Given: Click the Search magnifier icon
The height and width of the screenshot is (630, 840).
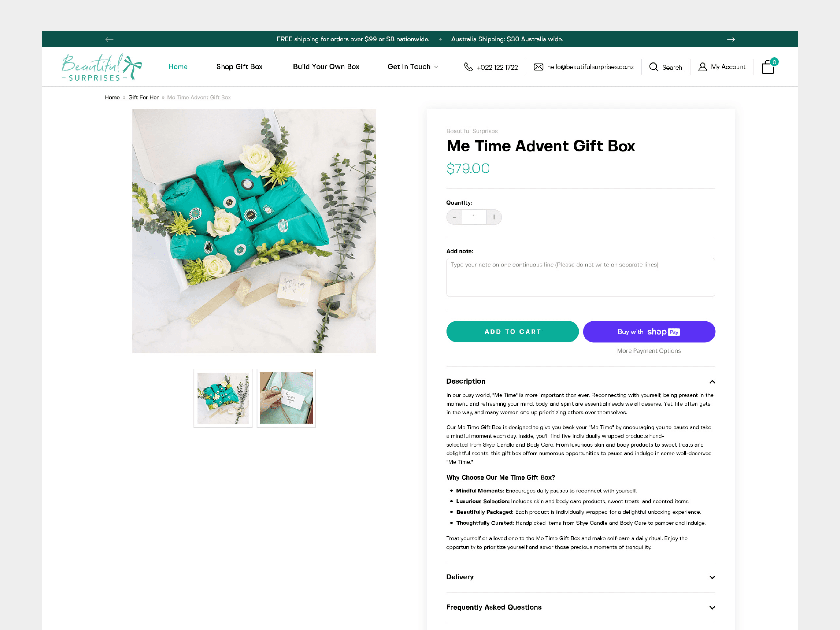Looking at the screenshot, I should (x=653, y=67).
